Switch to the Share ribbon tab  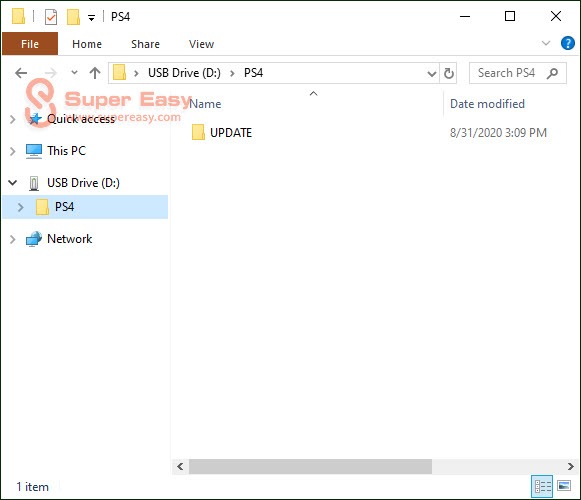[x=145, y=44]
